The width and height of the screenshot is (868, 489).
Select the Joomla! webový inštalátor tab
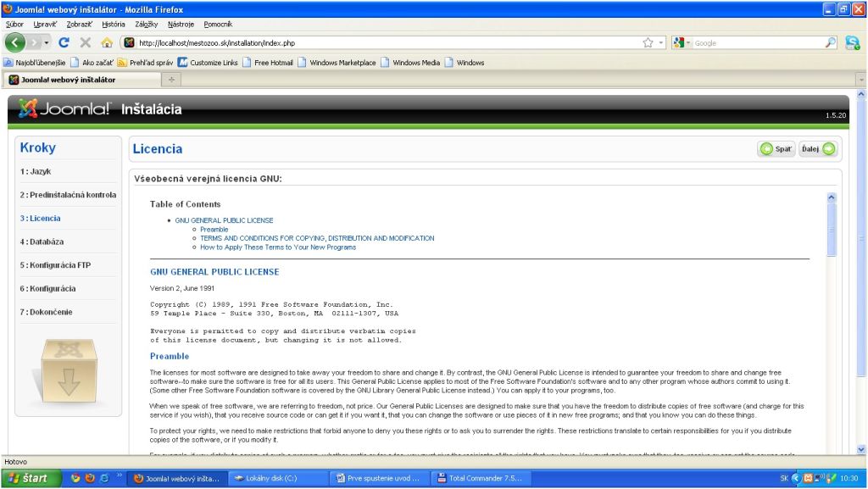82,80
